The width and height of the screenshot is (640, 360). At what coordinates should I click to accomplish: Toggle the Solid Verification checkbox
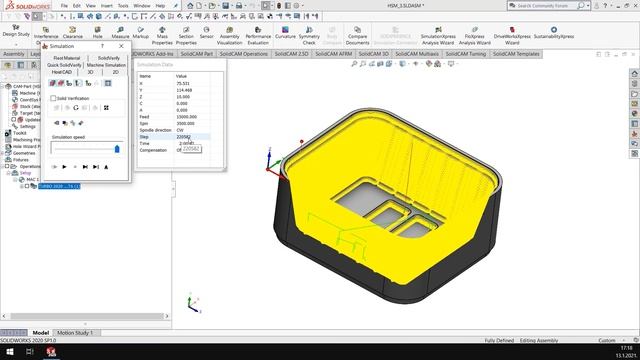click(53, 98)
